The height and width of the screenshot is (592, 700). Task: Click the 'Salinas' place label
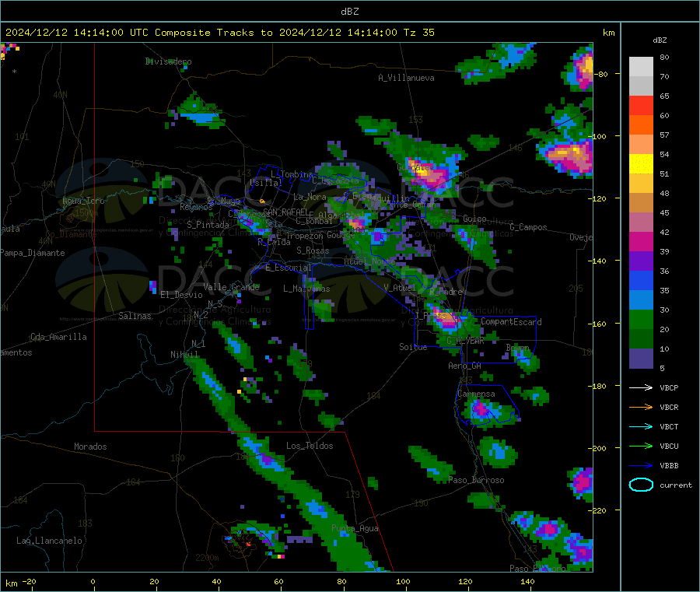pyautogui.click(x=135, y=316)
